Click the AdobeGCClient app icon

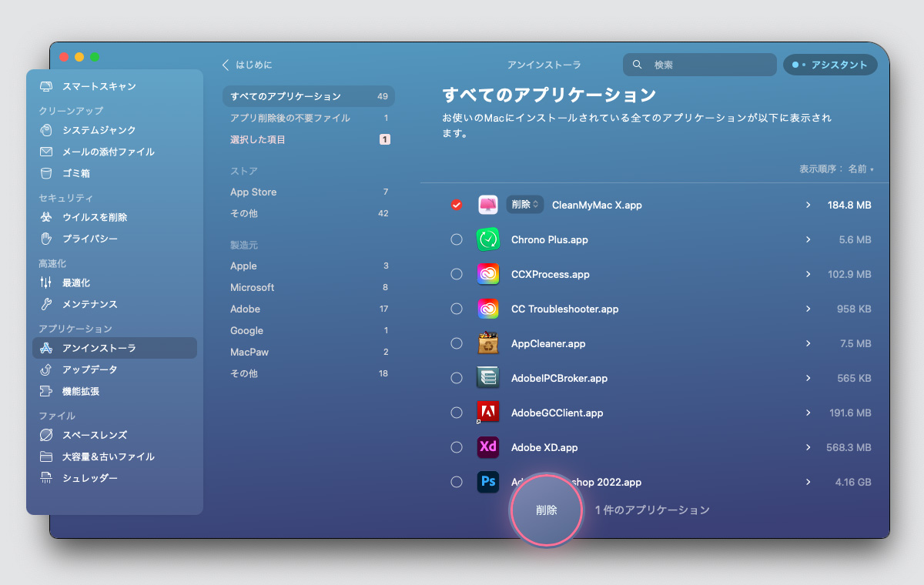point(488,413)
